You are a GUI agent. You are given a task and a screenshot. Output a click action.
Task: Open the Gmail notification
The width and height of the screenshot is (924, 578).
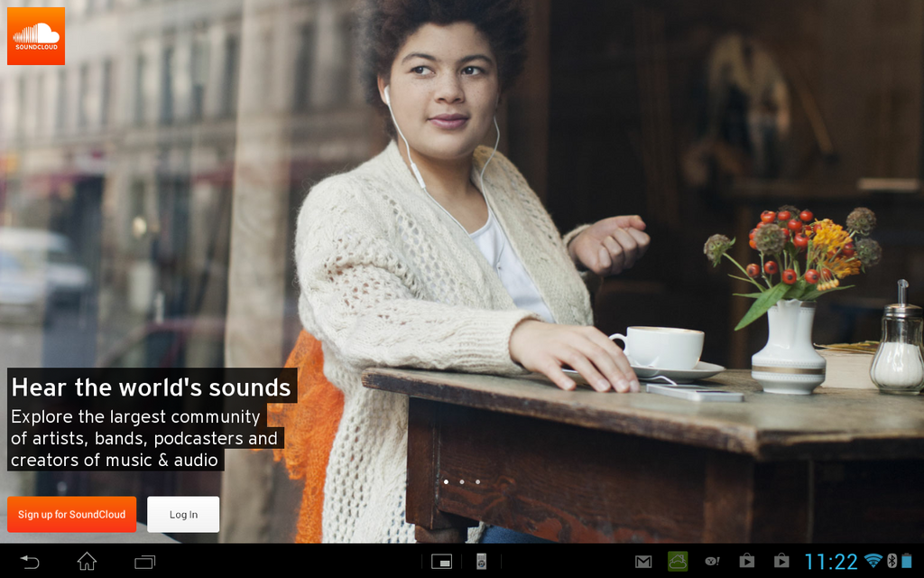point(643,562)
